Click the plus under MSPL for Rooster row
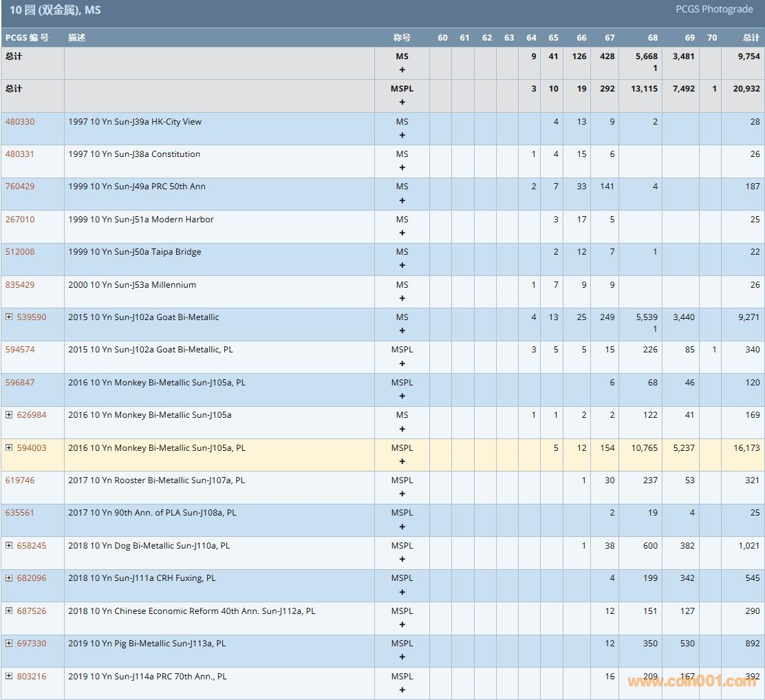Screen dimensions: 765x700 pyautogui.click(x=402, y=494)
